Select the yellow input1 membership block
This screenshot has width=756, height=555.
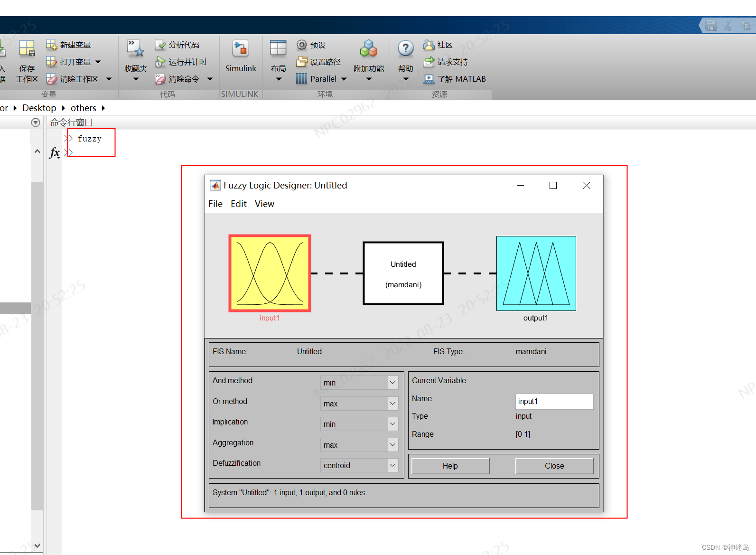270,273
